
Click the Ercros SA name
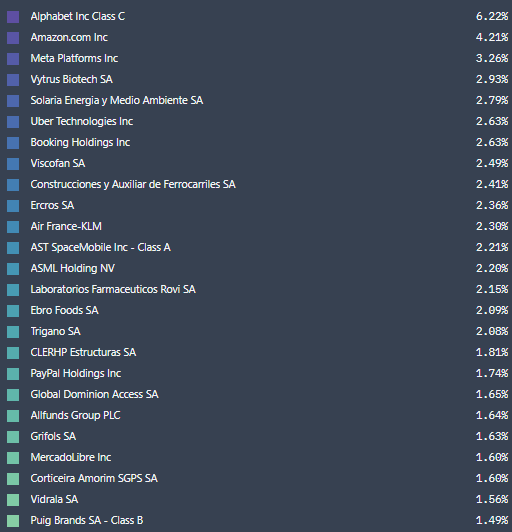click(52, 205)
